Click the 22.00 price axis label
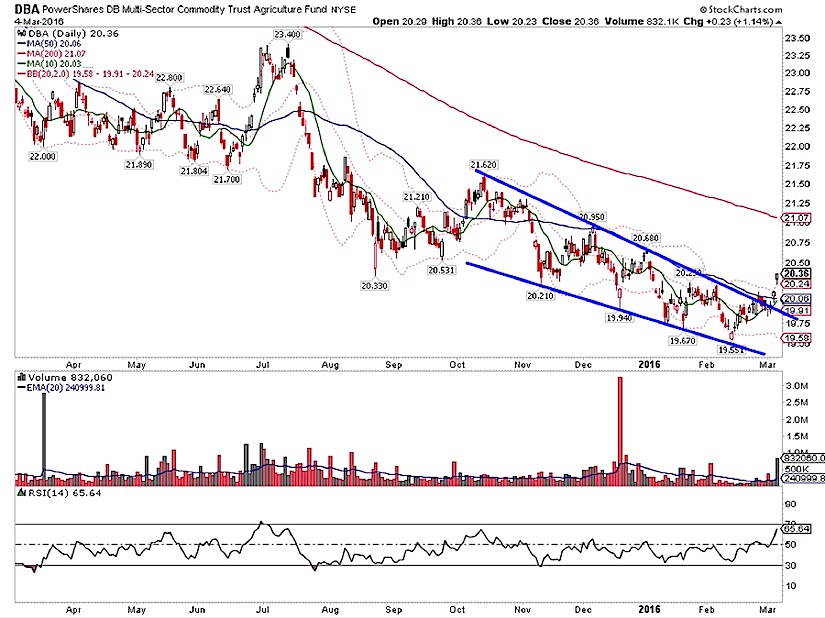 (x=797, y=146)
